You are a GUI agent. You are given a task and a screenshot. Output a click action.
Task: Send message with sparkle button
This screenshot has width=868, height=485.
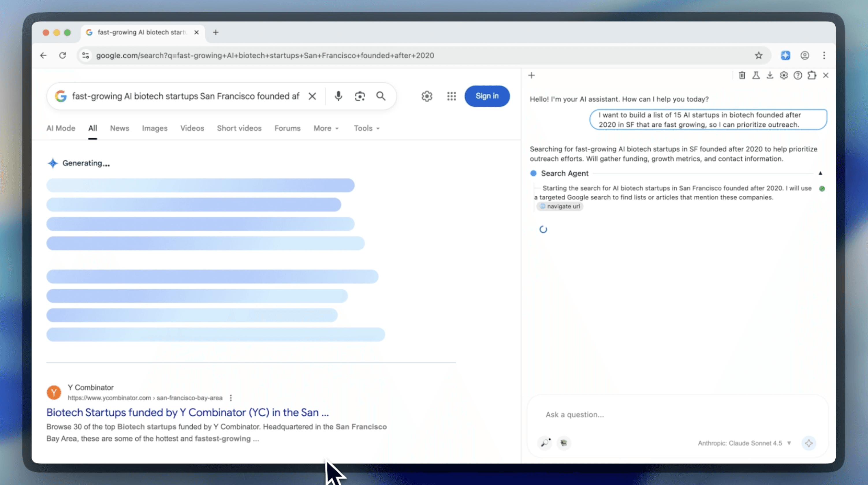tap(809, 443)
